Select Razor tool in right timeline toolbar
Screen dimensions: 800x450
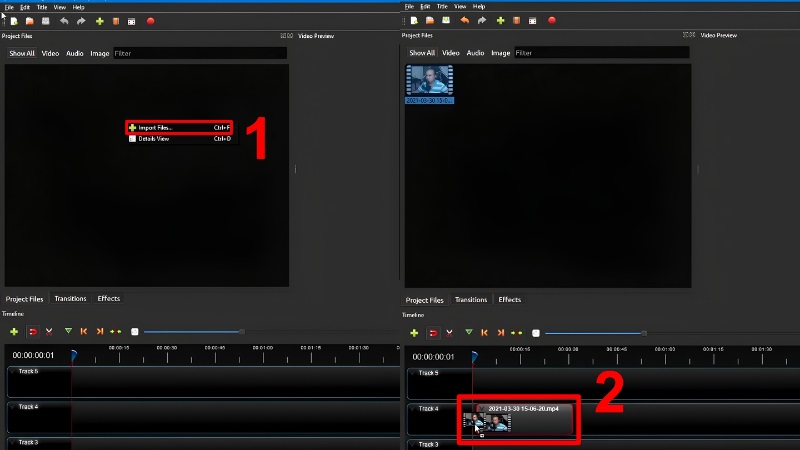[449, 333]
